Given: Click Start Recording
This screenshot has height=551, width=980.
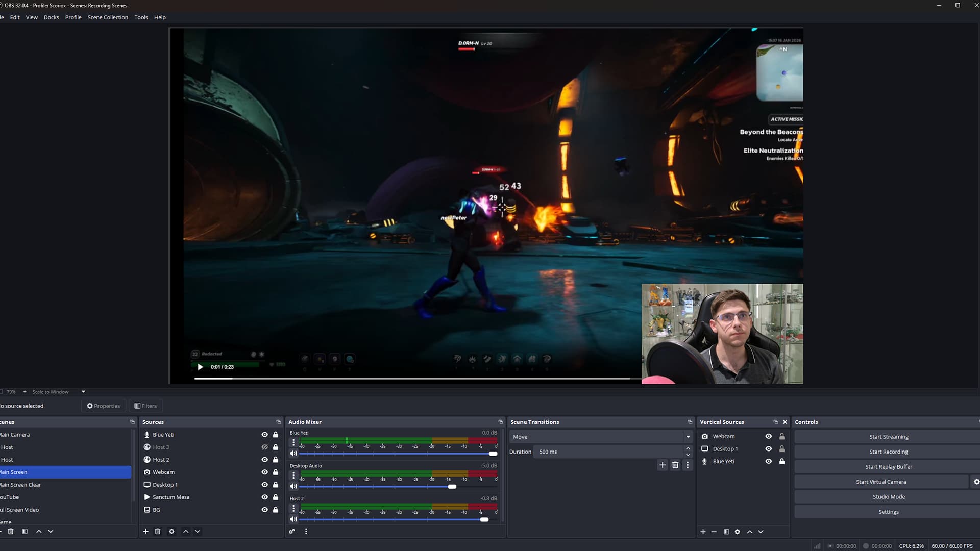Looking at the screenshot, I should [888, 451].
